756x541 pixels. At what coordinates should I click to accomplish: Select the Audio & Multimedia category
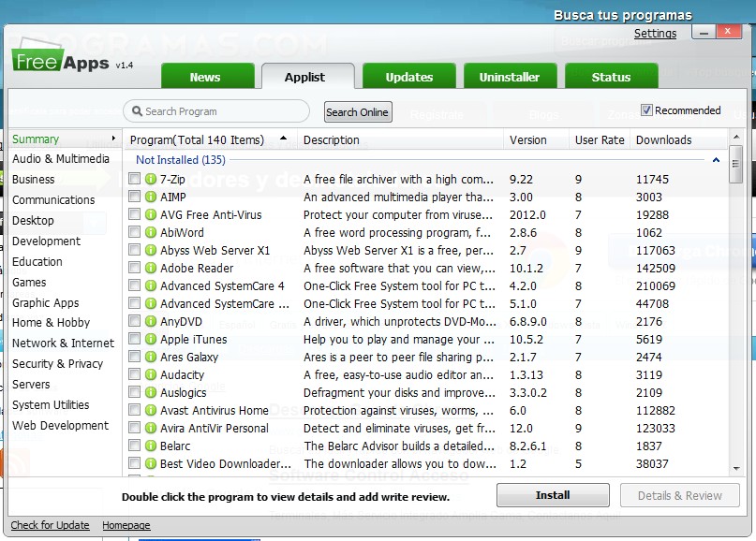[61, 159]
